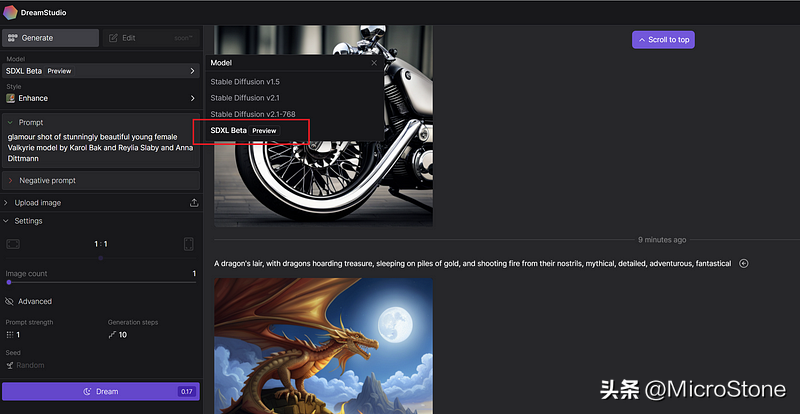Click the Image count value 1

coord(194,274)
